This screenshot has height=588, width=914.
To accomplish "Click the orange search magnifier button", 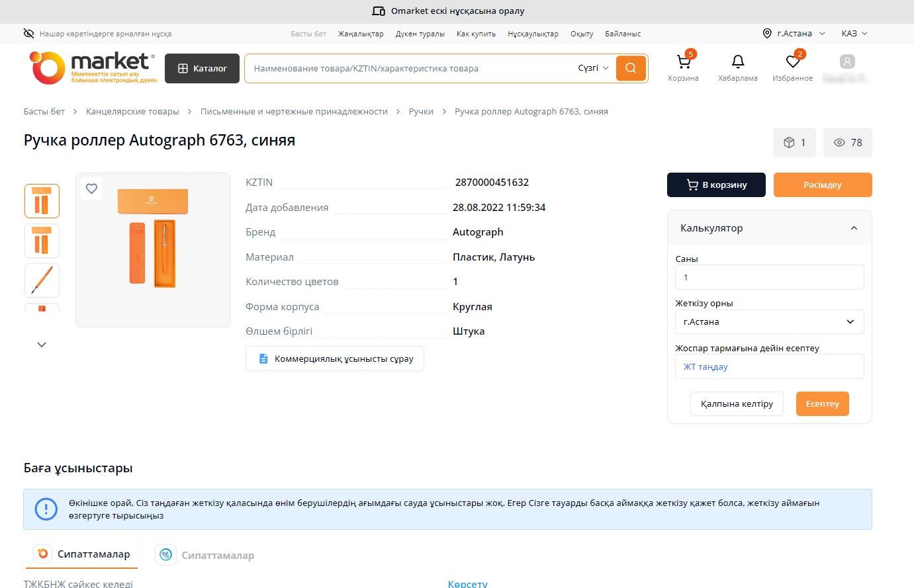I will pyautogui.click(x=631, y=68).
